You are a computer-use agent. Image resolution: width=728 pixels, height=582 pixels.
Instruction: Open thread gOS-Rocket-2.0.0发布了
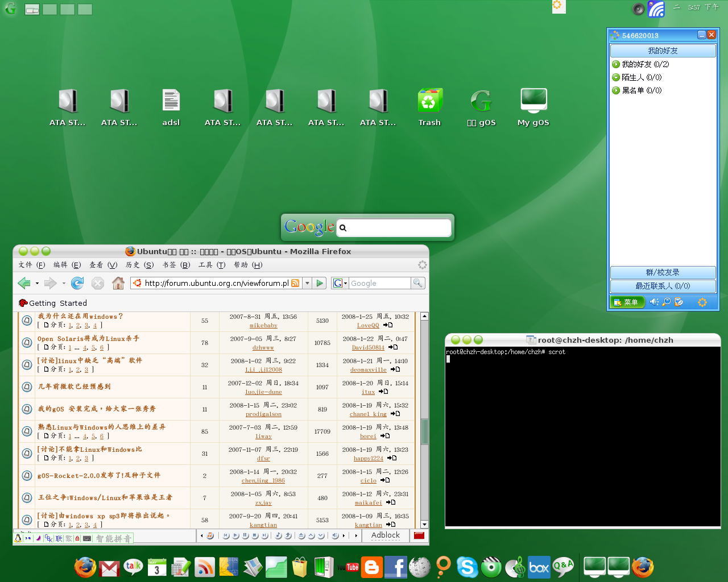(x=99, y=475)
